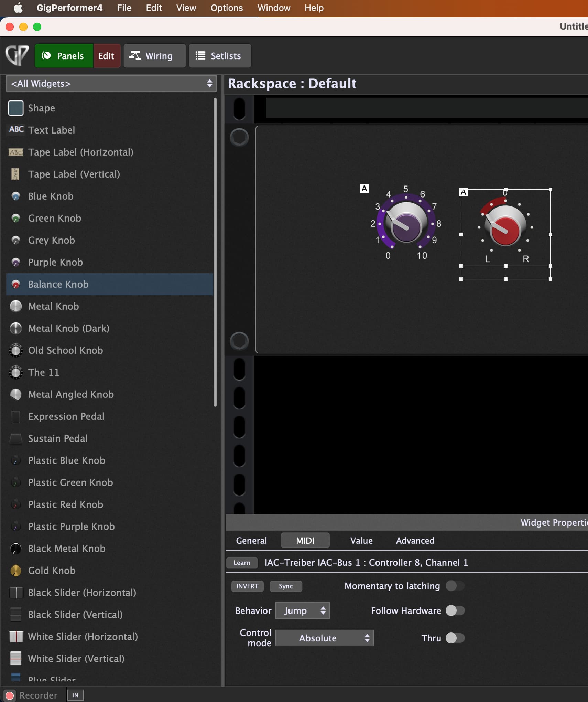Click the INVERT button

click(x=247, y=586)
